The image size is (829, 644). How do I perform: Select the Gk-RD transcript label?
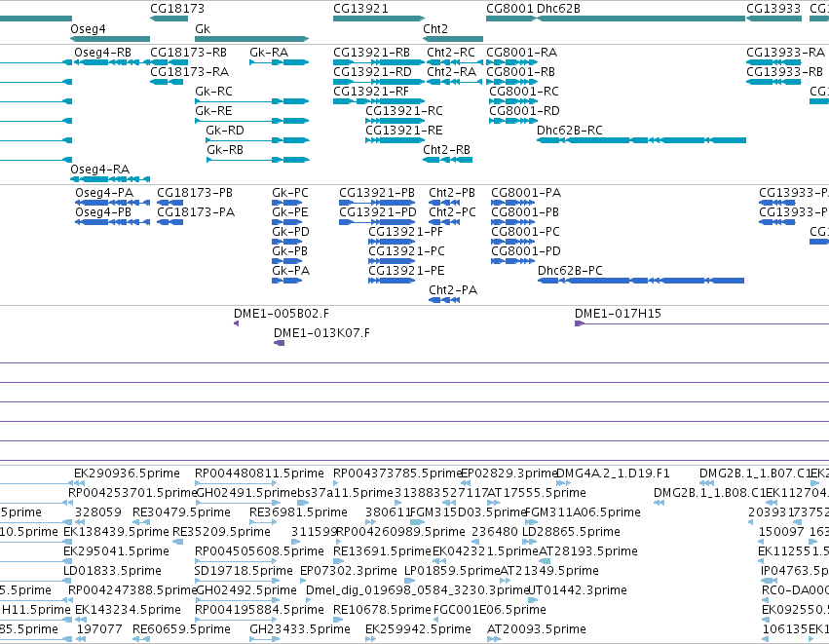click(225, 131)
